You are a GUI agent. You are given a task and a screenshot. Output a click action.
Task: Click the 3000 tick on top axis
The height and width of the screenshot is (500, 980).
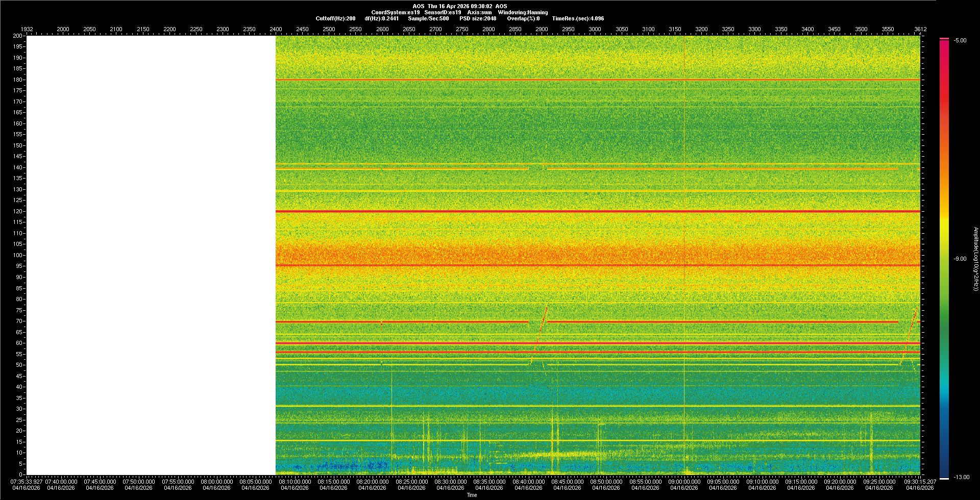pos(595,29)
